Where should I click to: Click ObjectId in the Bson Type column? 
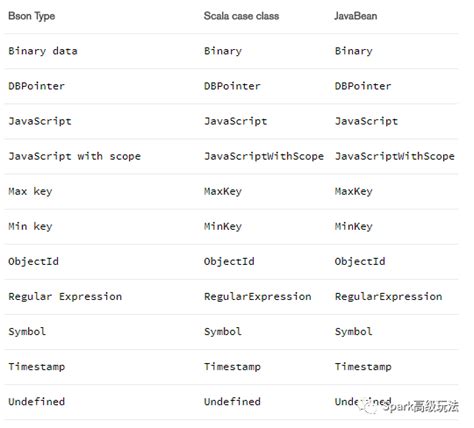[x=33, y=261]
